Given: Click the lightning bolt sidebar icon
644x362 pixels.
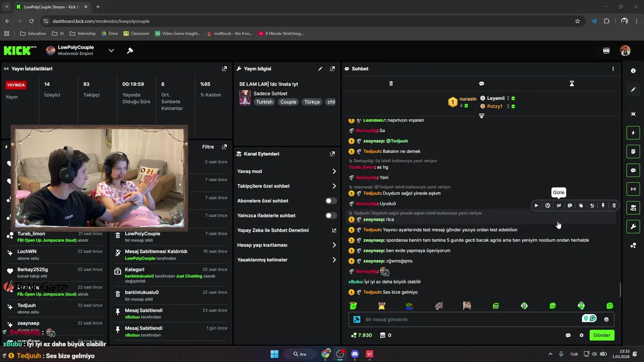Looking at the screenshot, I should [x=633, y=133].
